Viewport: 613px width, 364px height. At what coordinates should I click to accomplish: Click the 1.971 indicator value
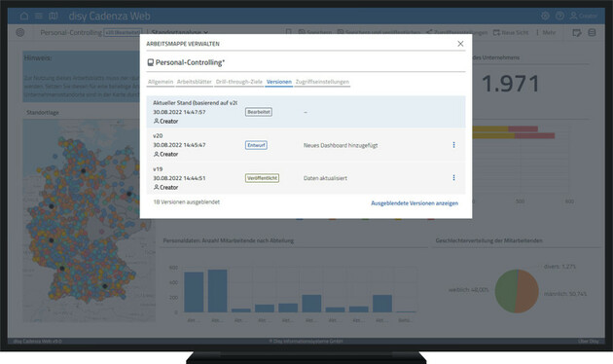(x=510, y=84)
